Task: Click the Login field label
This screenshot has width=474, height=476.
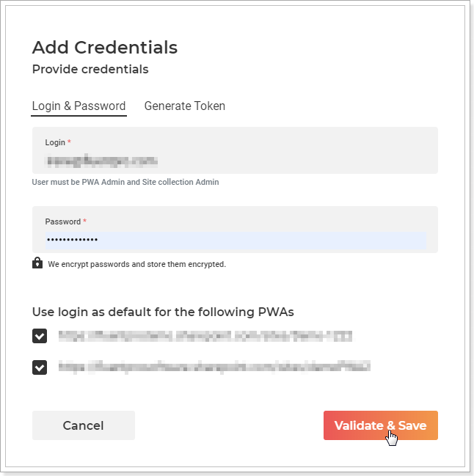Action: tap(55, 142)
